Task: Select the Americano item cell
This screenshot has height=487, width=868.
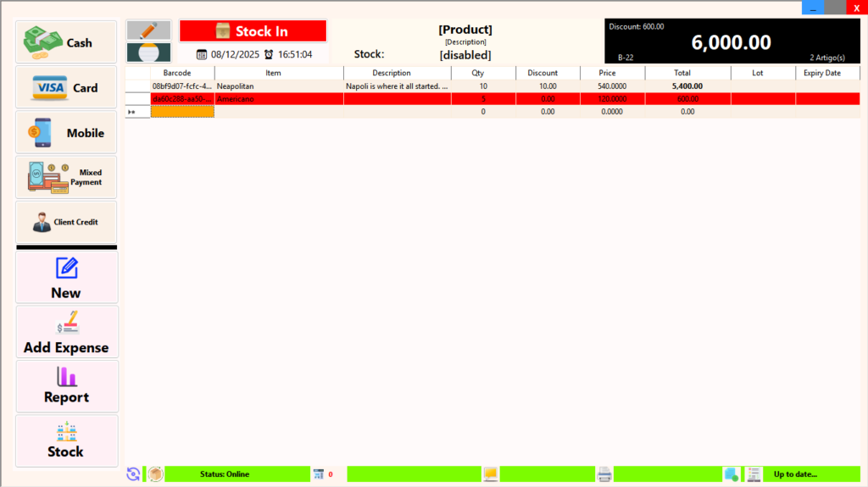Action: pyautogui.click(x=279, y=99)
